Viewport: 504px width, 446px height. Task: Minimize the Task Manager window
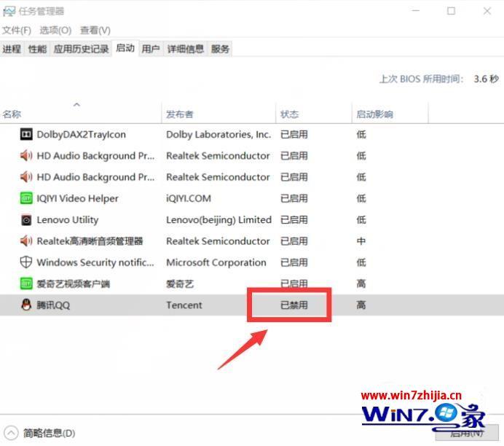(416, 11)
